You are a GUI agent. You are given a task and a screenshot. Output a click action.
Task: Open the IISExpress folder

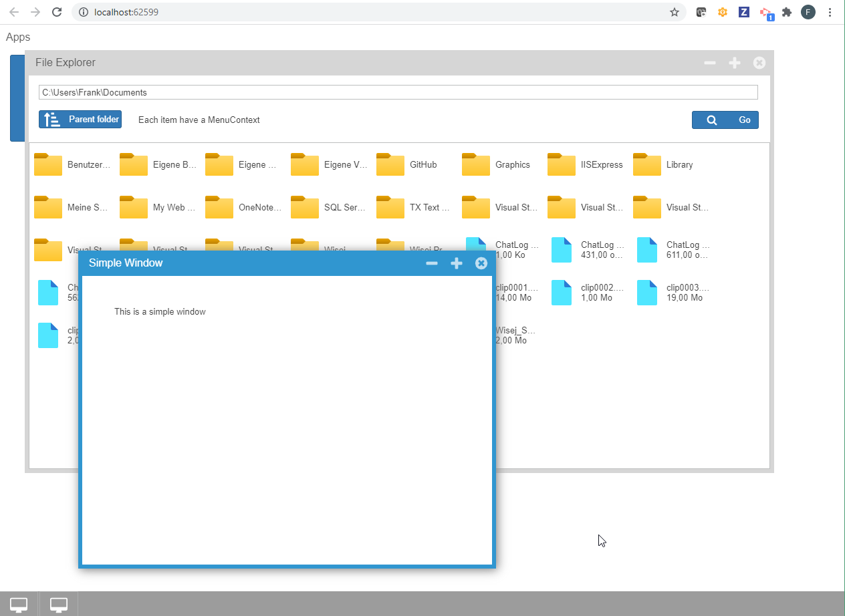click(x=585, y=164)
